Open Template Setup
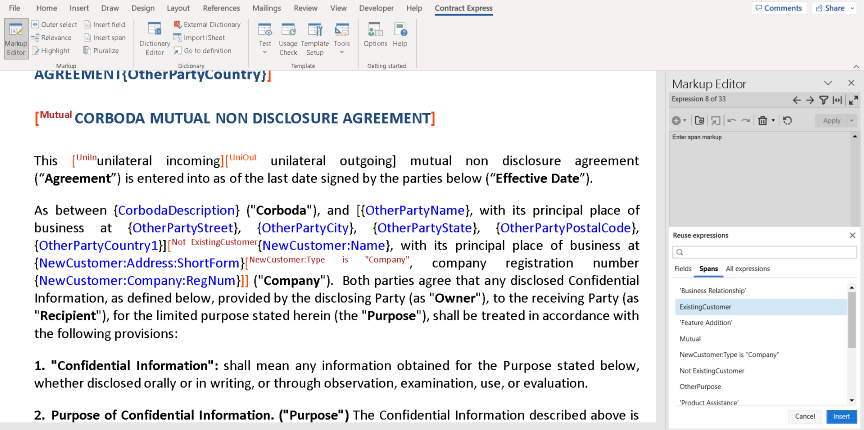The height and width of the screenshot is (430, 864). [315, 38]
